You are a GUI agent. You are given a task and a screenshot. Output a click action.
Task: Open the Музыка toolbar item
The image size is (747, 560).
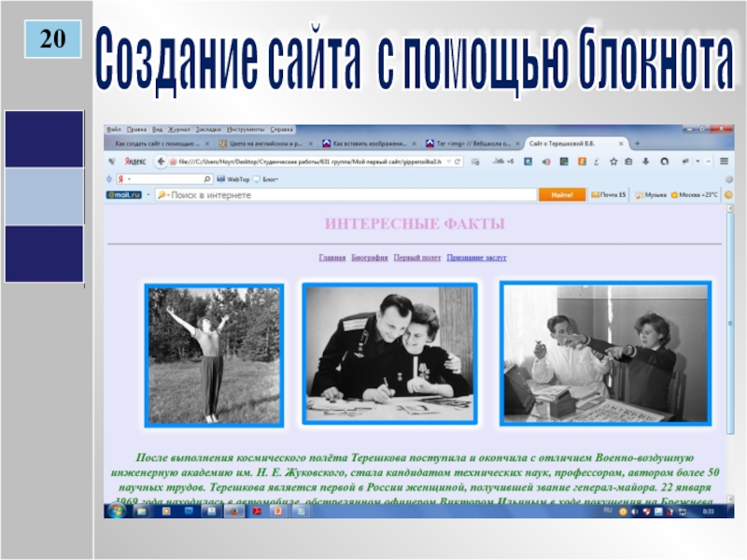point(651,195)
